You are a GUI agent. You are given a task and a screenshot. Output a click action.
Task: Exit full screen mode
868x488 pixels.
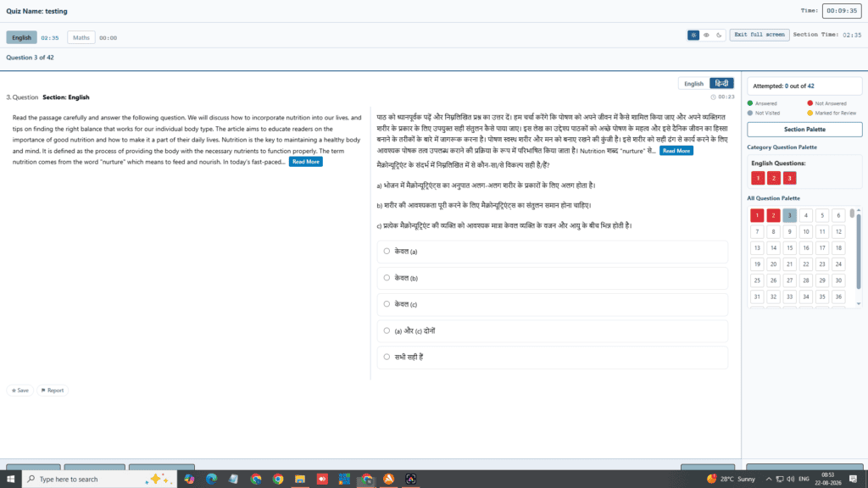(759, 34)
